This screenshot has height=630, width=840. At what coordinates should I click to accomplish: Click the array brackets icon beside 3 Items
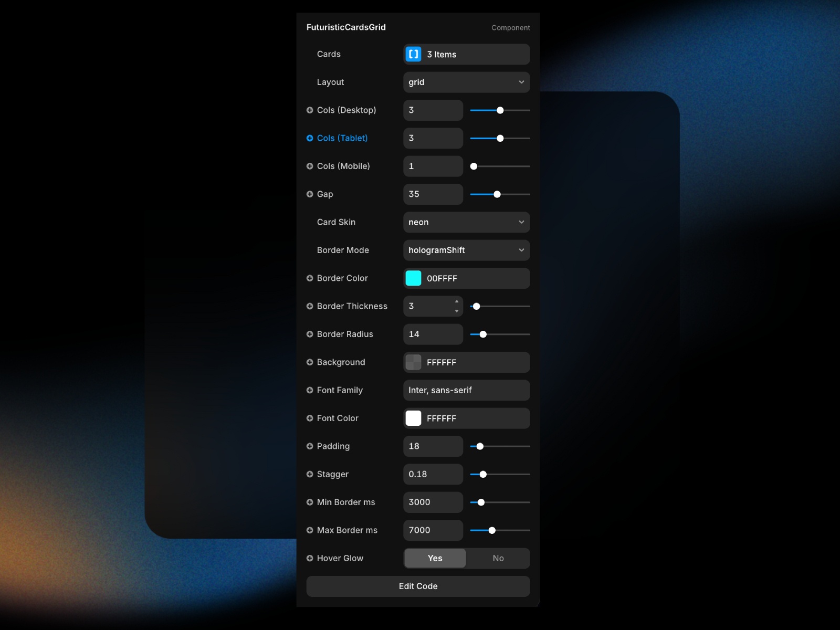click(413, 54)
